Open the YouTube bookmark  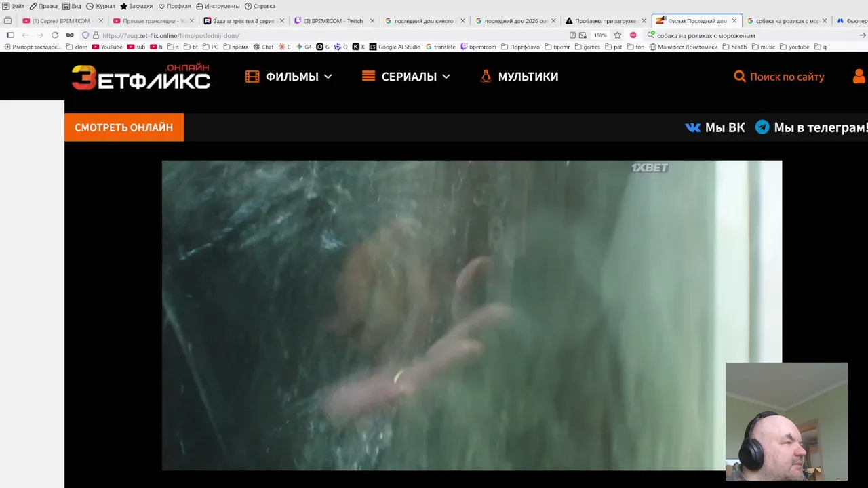(107, 47)
